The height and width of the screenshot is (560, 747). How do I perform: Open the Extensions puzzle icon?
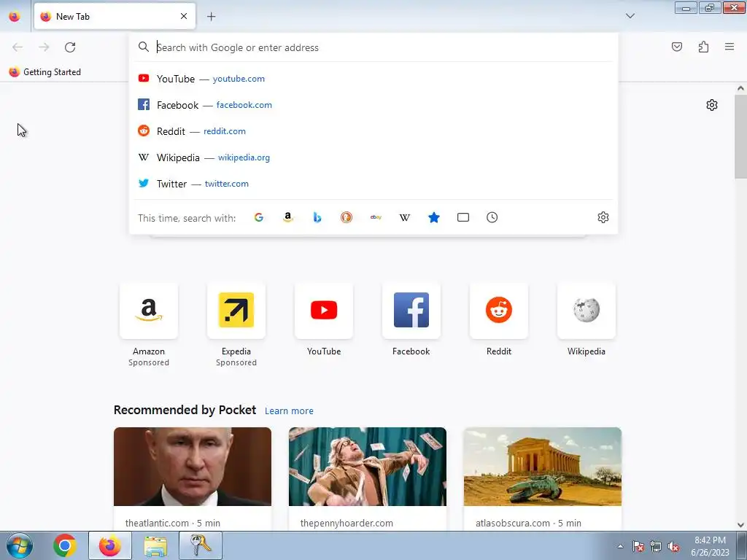click(x=704, y=47)
